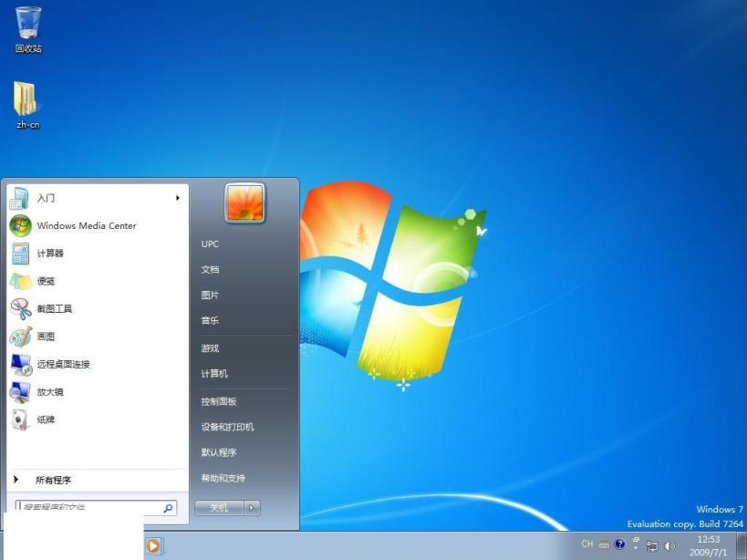
Task: Open 游戏 Games in Start menu
Action: 210,348
